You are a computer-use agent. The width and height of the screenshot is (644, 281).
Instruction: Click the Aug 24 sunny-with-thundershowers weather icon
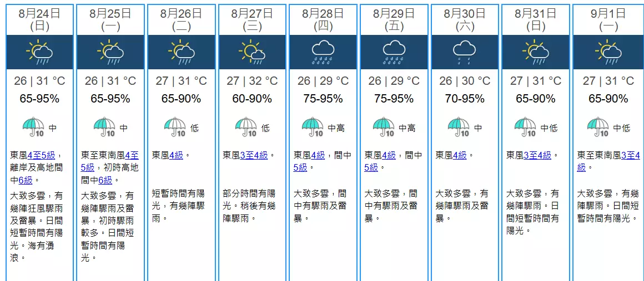[x=39, y=52]
